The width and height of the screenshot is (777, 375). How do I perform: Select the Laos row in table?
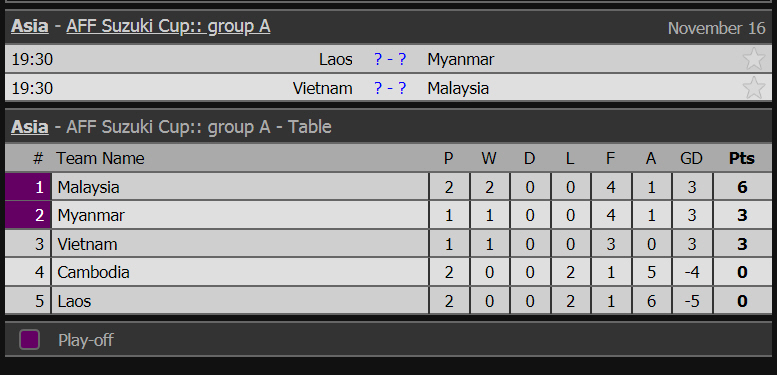click(x=388, y=301)
